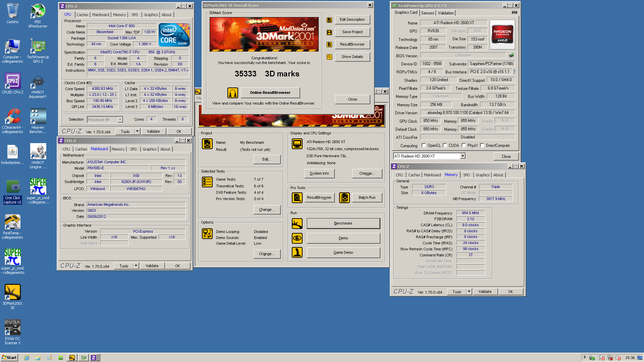Open the MSI Afterburner desktop shortcut
Viewport: 644px width, 362px height.
[38, 15]
